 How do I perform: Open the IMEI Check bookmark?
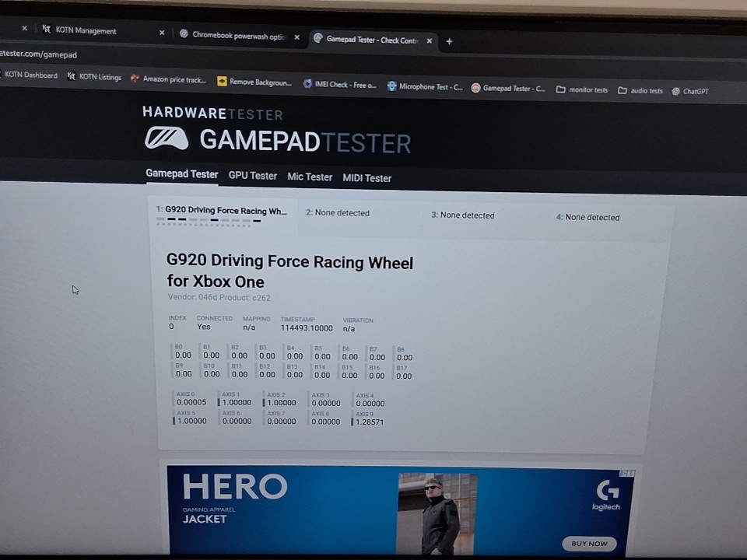(x=339, y=85)
